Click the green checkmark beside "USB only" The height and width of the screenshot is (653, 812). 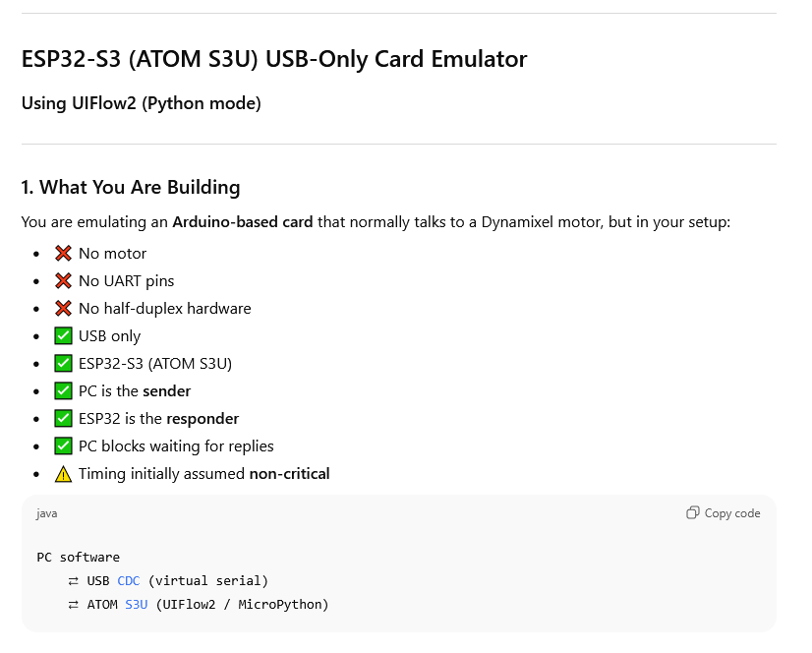tap(64, 336)
